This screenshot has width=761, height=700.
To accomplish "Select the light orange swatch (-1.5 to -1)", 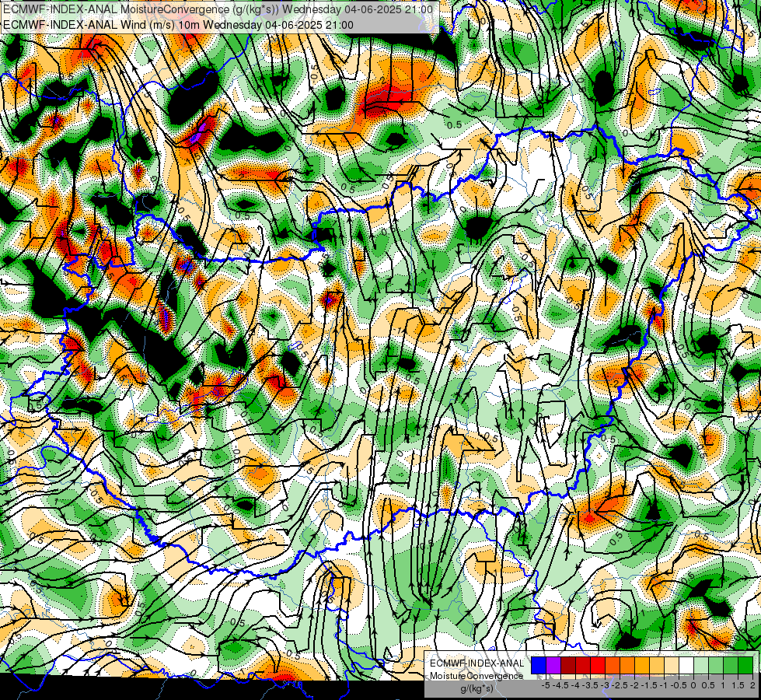I will 657,665.
